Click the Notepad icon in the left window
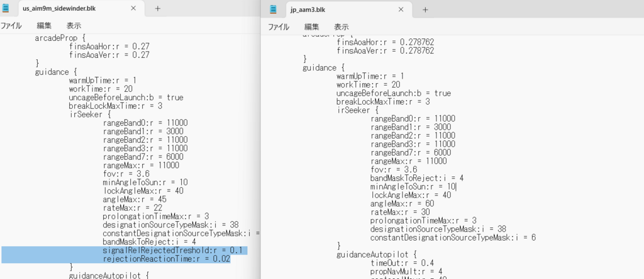This screenshot has width=644, height=279. tap(7, 9)
